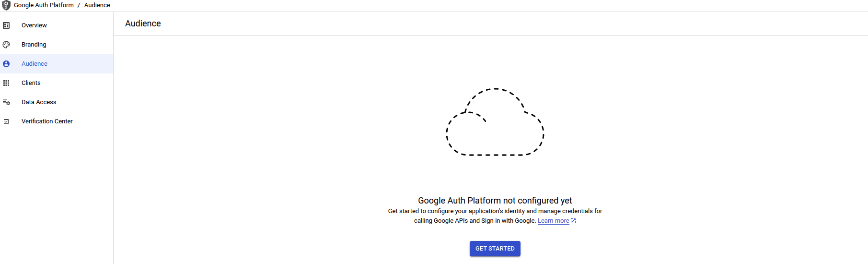Click the Verification Center checkmark icon
Viewport: 868px width, 264px height.
pos(6,121)
